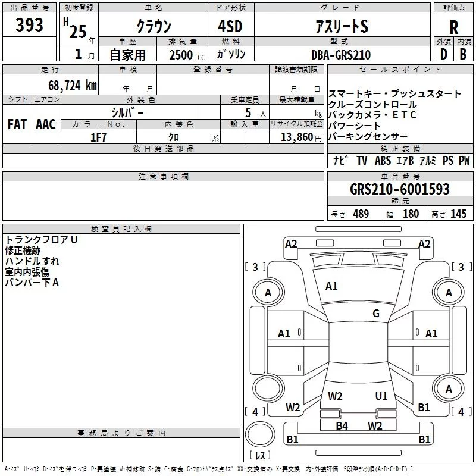Click the width value 180

[x=411, y=214]
